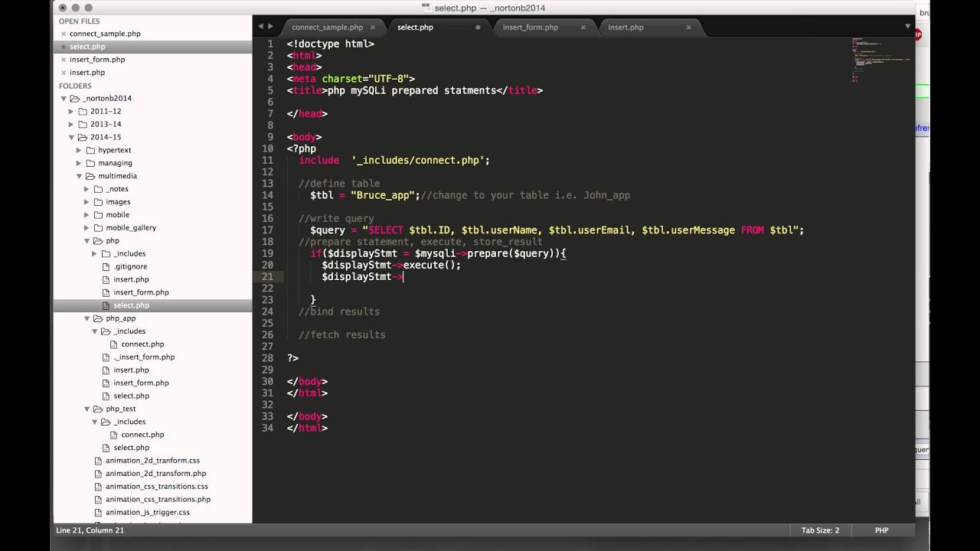Screen dimensions: 980x551
Task: Click the unsaved-changes dot on the select.php tab
Action: click(x=479, y=28)
